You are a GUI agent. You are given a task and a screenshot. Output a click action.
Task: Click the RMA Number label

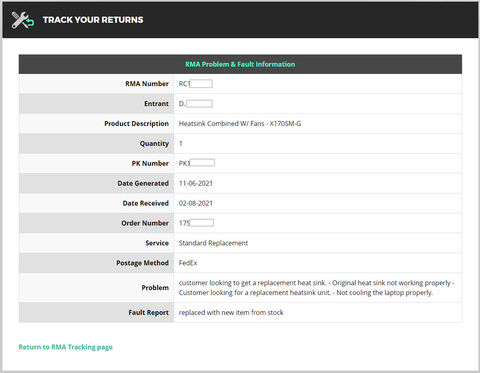(x=147, y=84)
